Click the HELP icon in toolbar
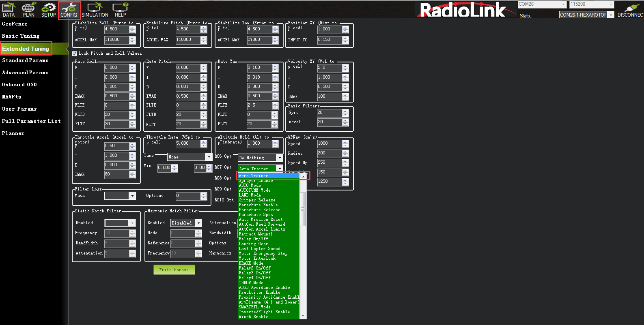Screen dimensions: 644x325 point(120,10)
